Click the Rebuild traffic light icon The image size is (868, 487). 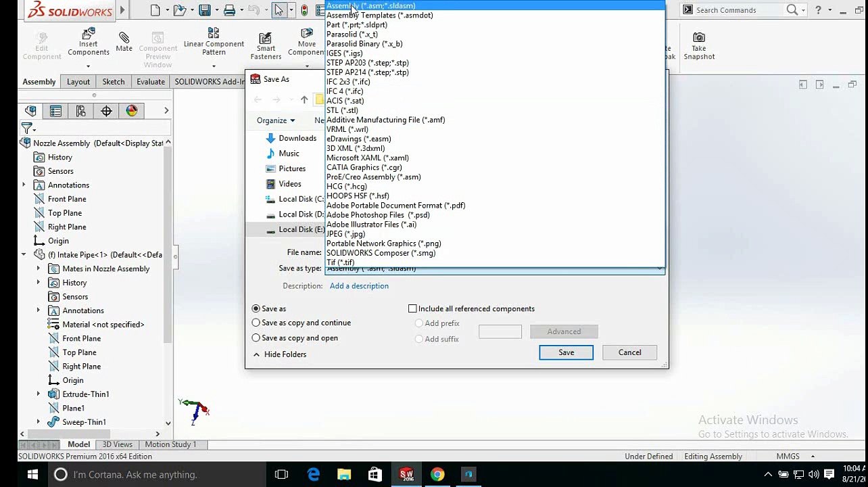point(304,10)
